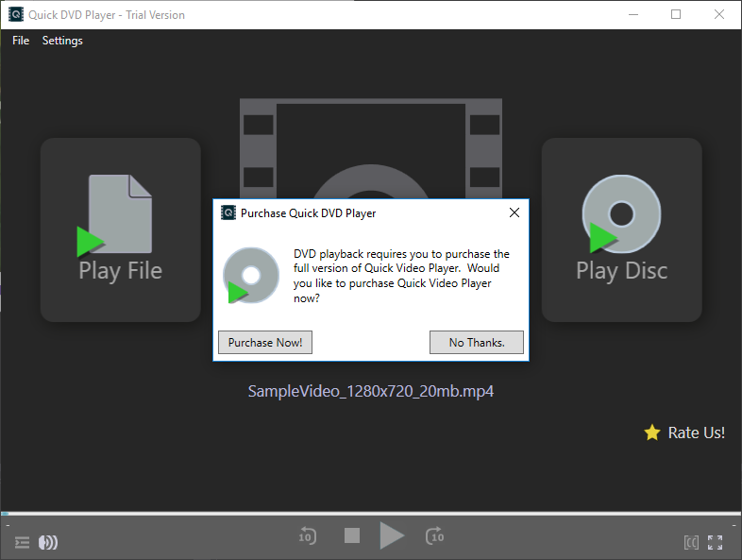Viewport: 742px width, 560px height.
Task: Rewind 10 seconds
Action: (308, 536)
